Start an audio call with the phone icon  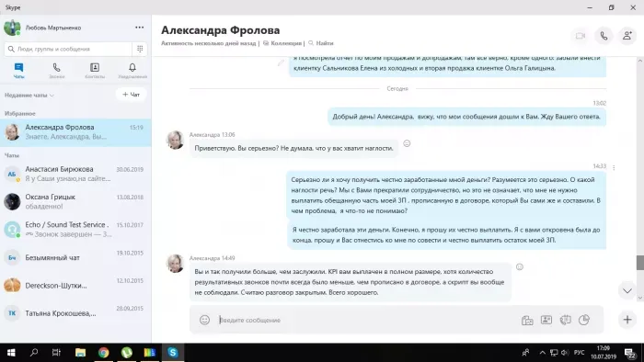(604, 36)
